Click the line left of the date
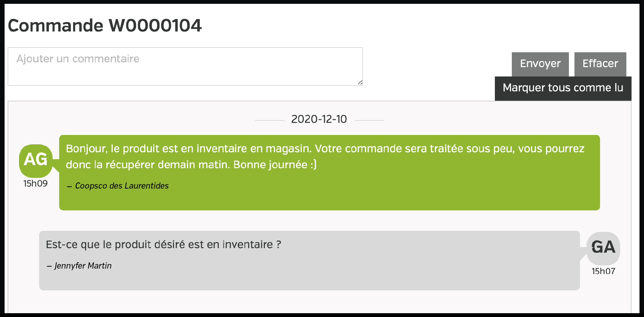The height and width of the screenshot is (317, 644). pos(270,120)
